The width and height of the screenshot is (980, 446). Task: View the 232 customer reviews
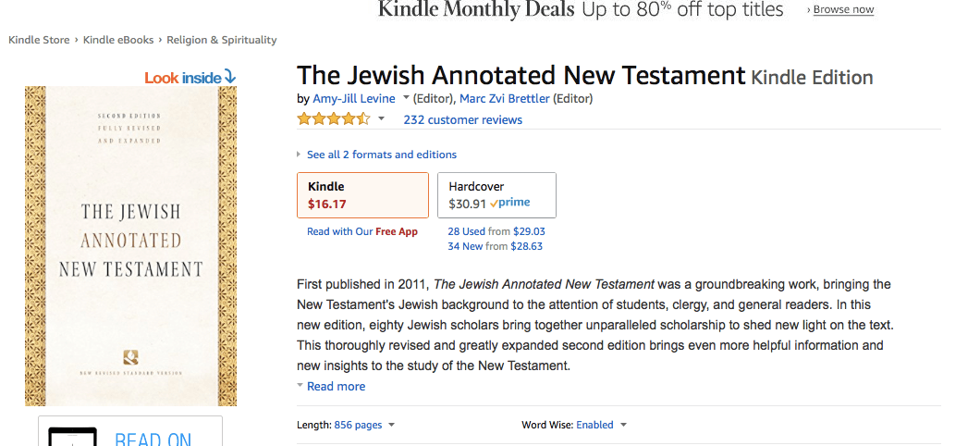click(462, 119)
